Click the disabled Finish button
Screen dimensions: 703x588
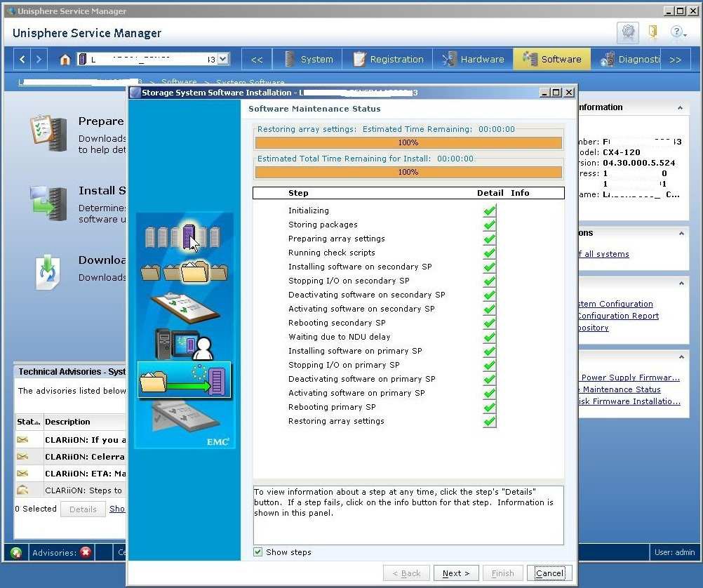[x=502, y=573]
